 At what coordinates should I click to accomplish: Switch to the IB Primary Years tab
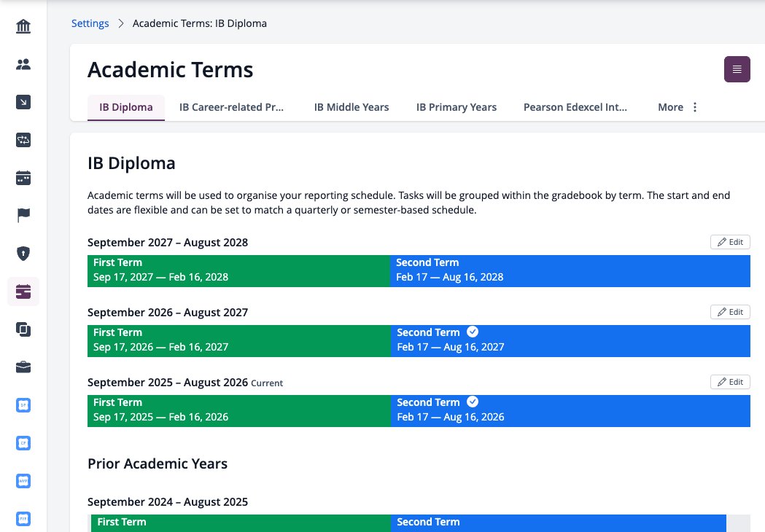(457, 107)
